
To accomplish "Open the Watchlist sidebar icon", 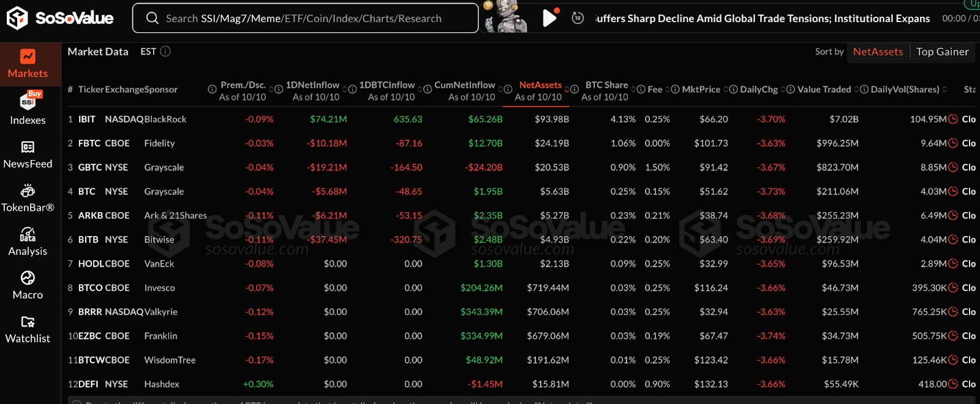I will coord(28,321).
